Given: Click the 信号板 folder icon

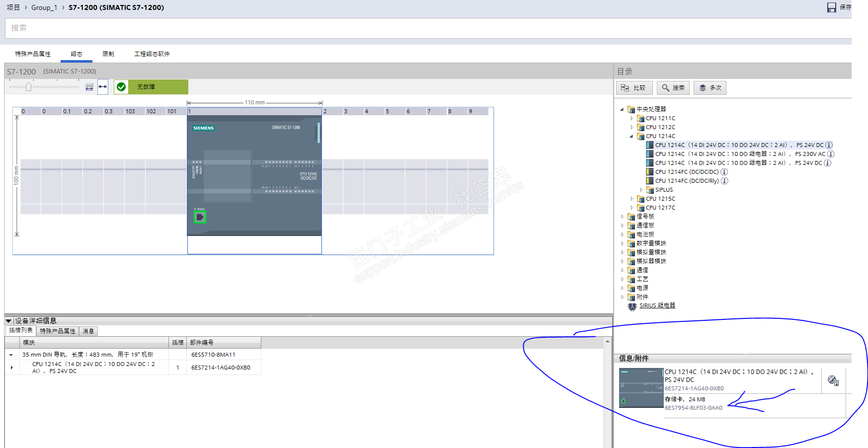Looking at the screenshot, I should click(x=631, y=217).
